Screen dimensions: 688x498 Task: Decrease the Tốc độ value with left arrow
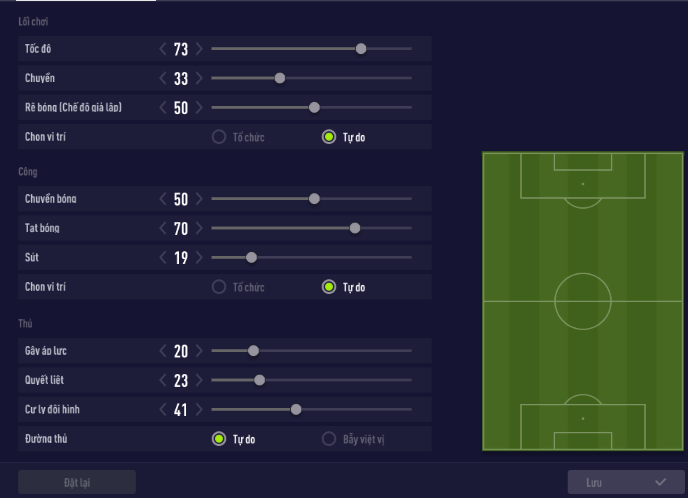164,48
